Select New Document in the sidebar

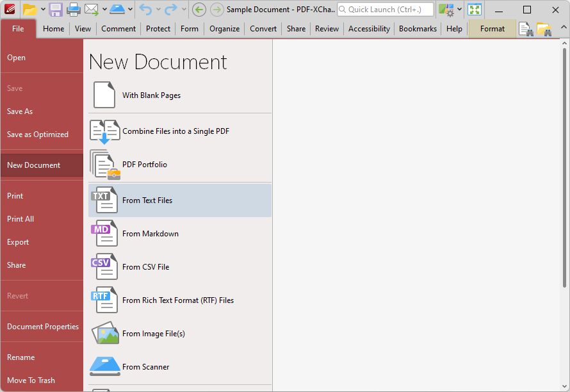click(x=42, y=165)
